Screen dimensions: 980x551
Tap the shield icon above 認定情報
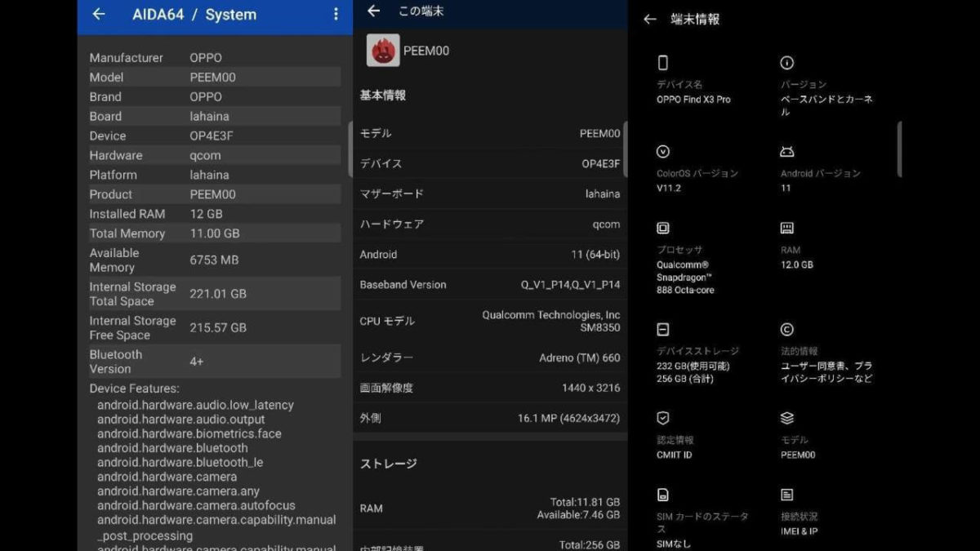point(663,419)
